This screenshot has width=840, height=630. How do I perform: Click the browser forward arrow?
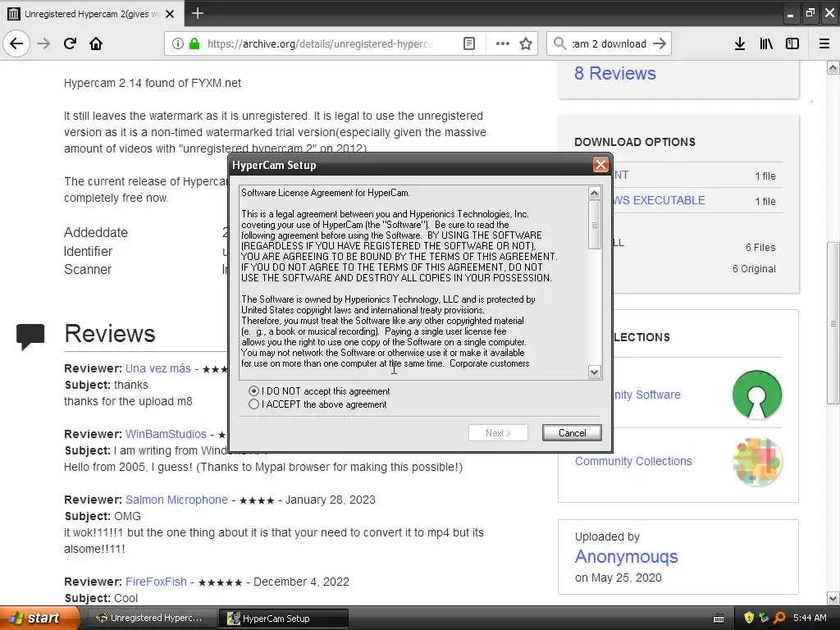(x=43, y=43)
